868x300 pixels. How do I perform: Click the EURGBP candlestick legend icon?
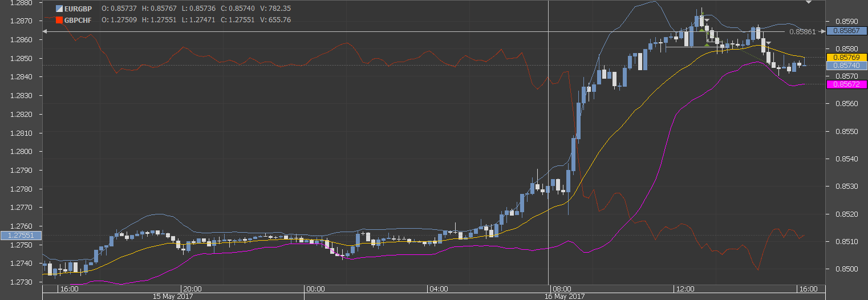click(59, 9)
